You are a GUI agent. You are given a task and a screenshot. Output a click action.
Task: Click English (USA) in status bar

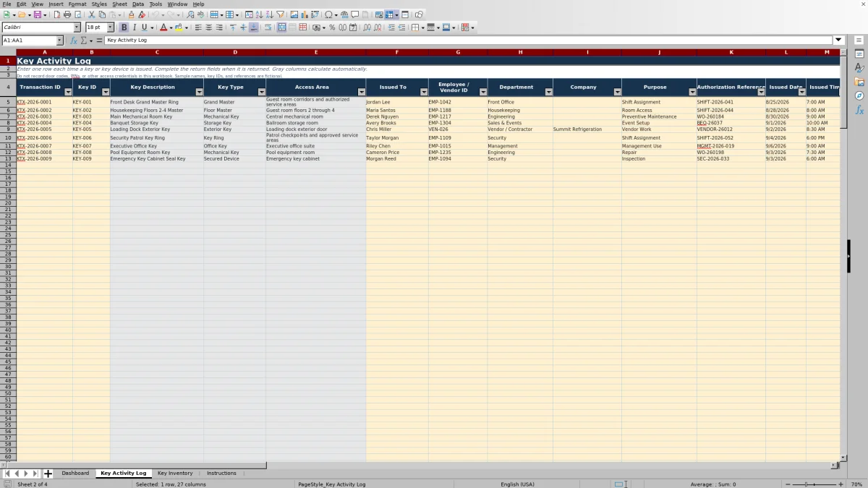pyautogui.click(x=517, y=484)
